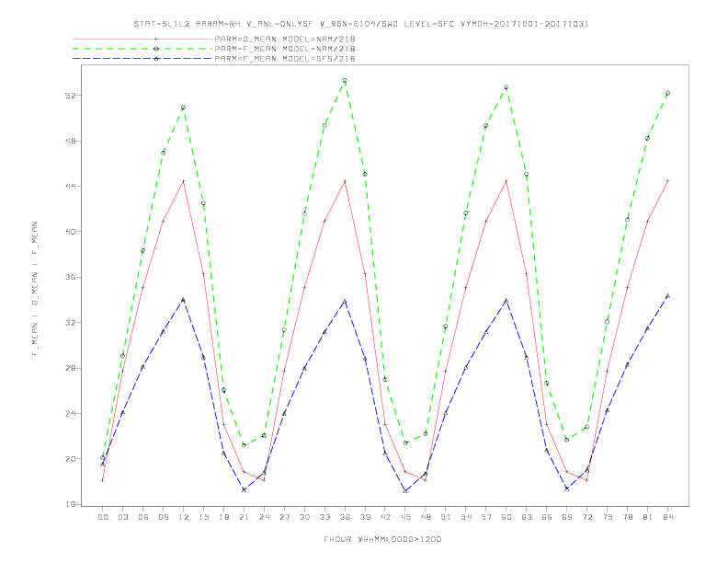Screen dimensions: 728x563
Task: Click x-axis tick label 30
Action: point(304,517)
